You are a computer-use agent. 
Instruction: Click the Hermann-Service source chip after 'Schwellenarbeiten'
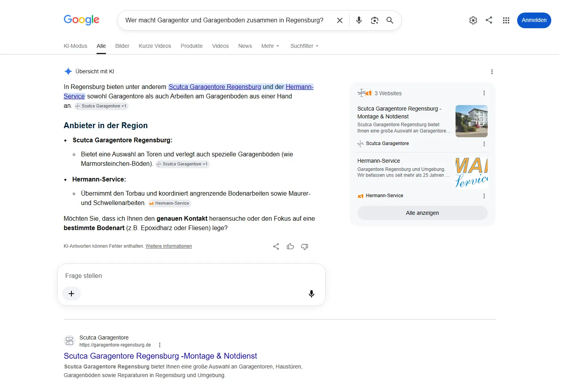pos(169,203)
